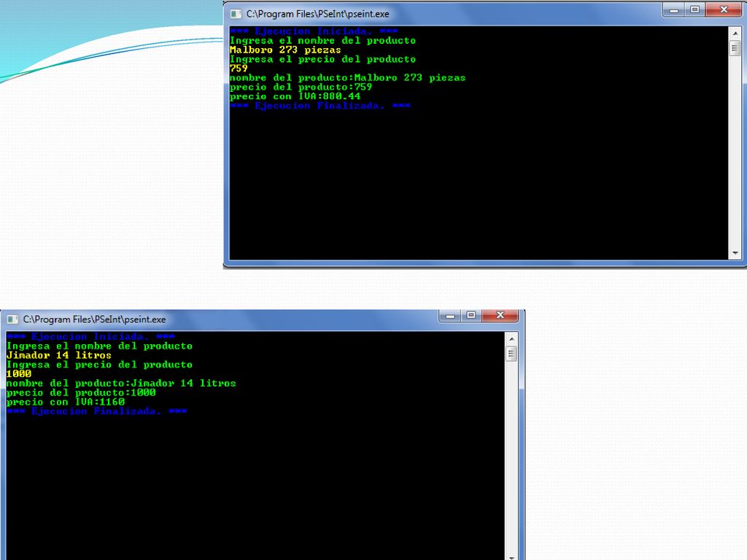Click the scrollbar thumb in the lower console
This screenshot has width=747, height=560.
point(511,354)
